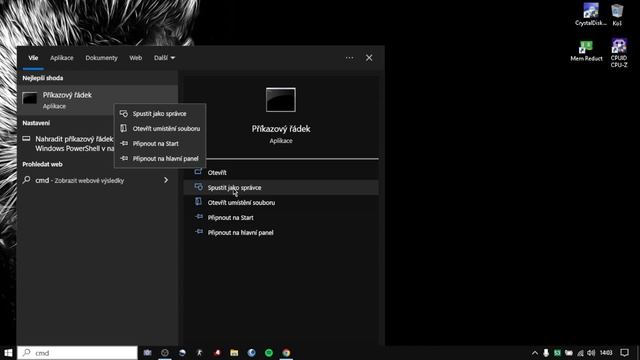Viewport: 640px width, 360px height.
Task: Click Připnout na hlavní panel in the right details pane
Action: 281,233
